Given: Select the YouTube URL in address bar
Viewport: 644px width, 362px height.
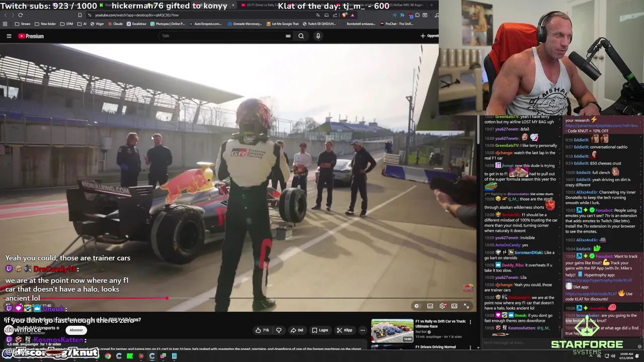Looking at the screenshot, I should click(137, 15).
